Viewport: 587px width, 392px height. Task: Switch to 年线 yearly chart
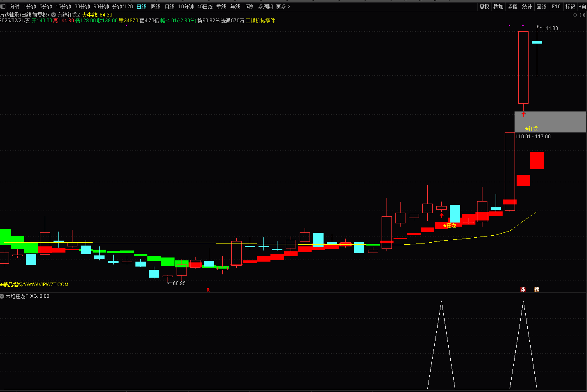(x=235, y=7)
